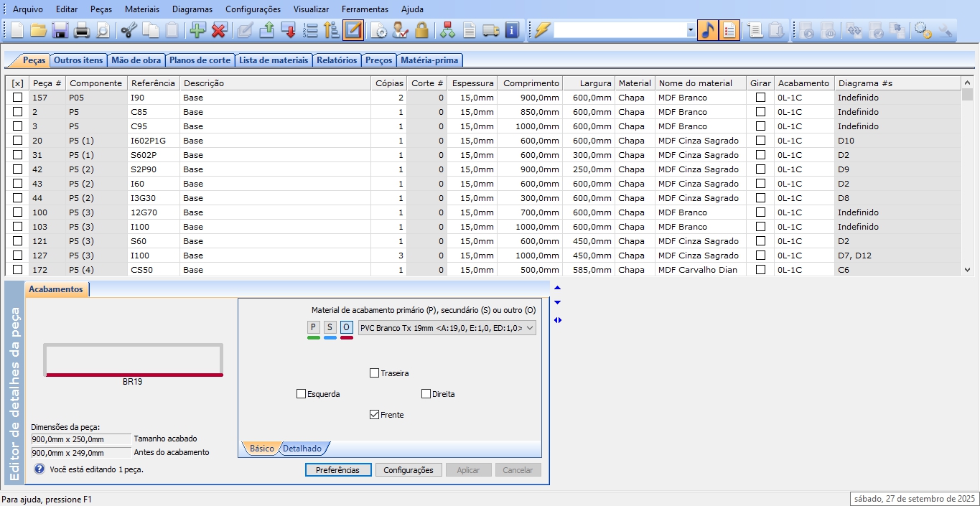Click the blue down arrow beside the editor panel
Screen dimensions: 980x506
[558, 303]
